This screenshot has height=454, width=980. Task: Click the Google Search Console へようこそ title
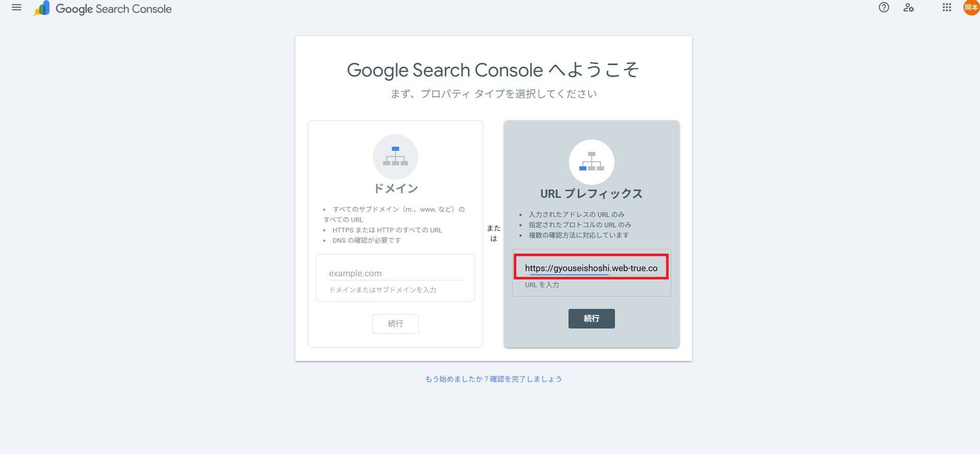pyautogui.click(x=493, y=70)
